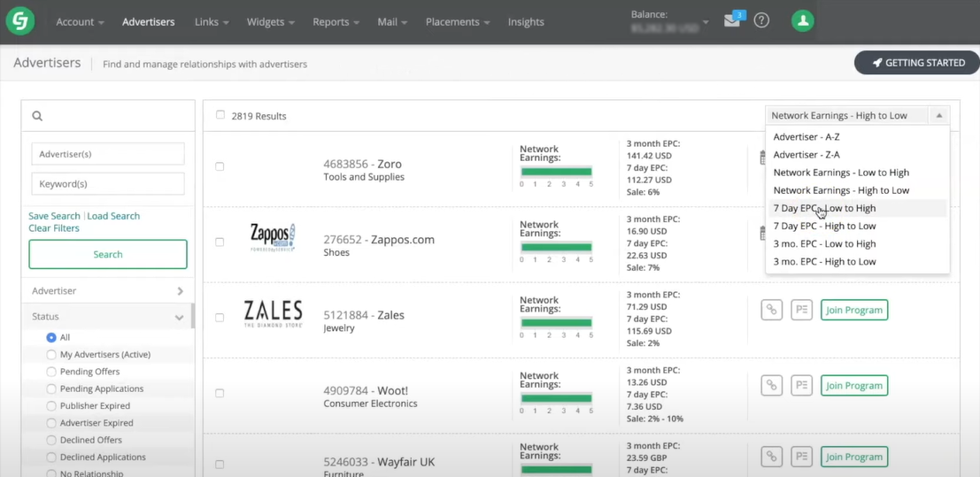Click the Load Search link
Screen dimensions: 980x477
(x=113, y=216)
